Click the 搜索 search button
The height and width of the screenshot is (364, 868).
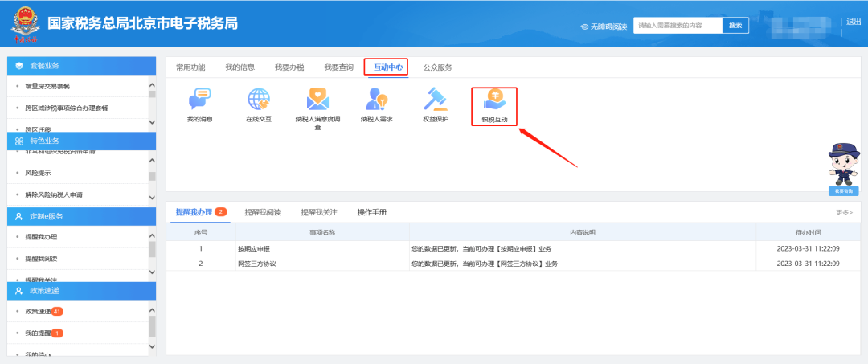coord(735,26)
